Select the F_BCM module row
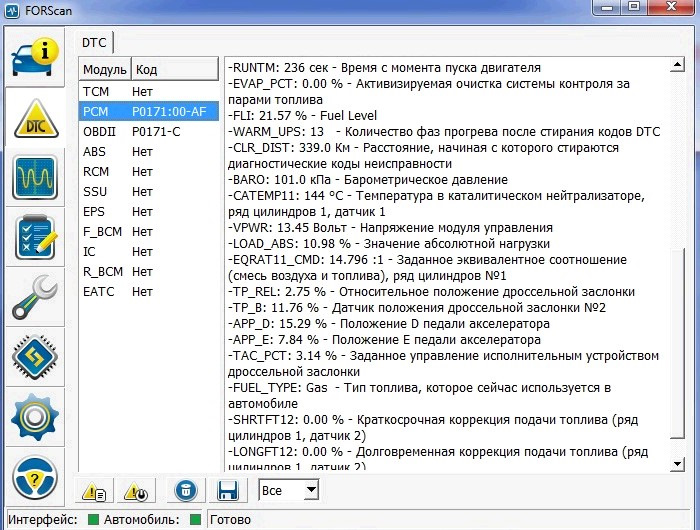The width and height of the screenshot is (700, 530). click(149, 232)
